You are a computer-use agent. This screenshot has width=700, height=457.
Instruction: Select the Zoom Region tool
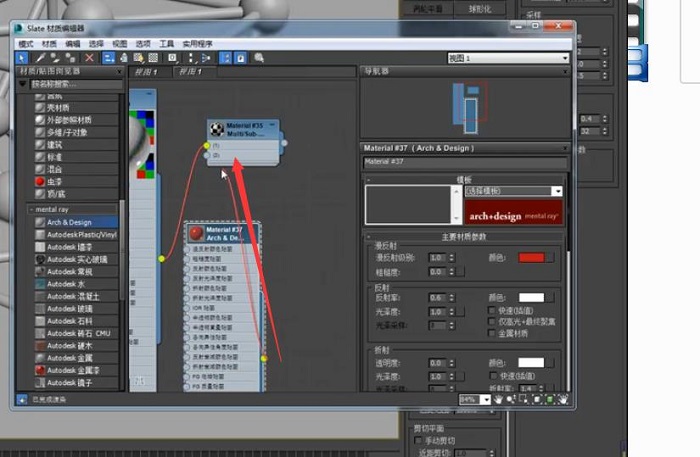coord(523,399)
